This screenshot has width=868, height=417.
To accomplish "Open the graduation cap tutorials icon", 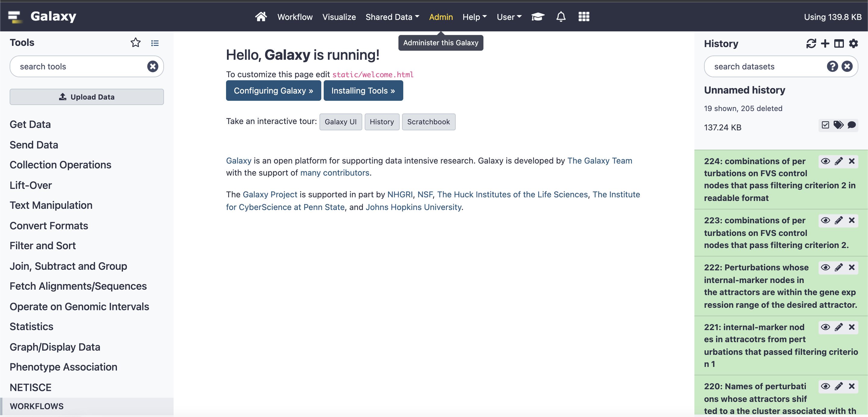I will [538, 17].
